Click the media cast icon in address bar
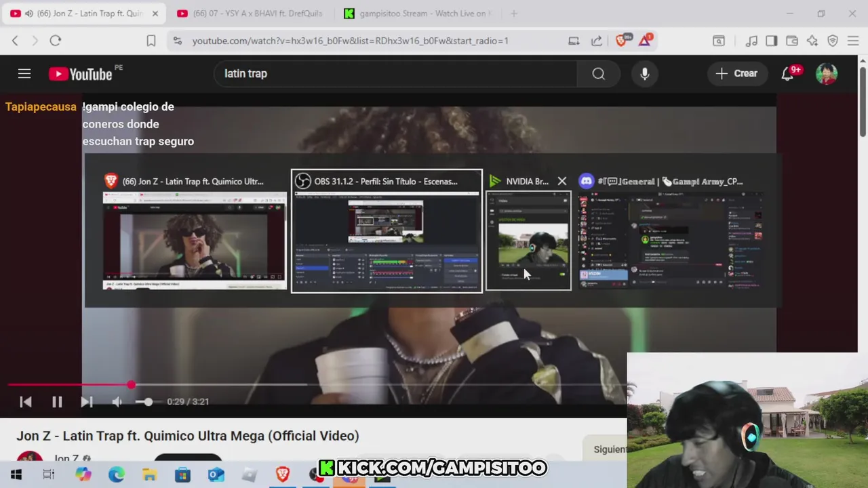Image resolution: width=868 pixels, height=488 pixels. pyautogui.click(x=574, y=41)
